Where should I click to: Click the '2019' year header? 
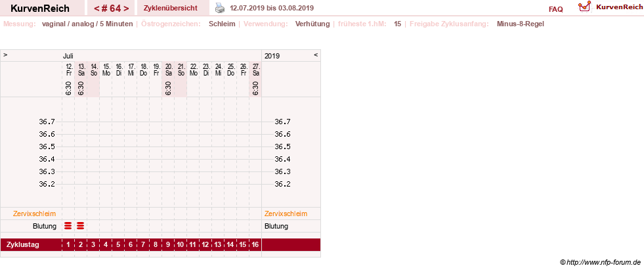[272, 56]
